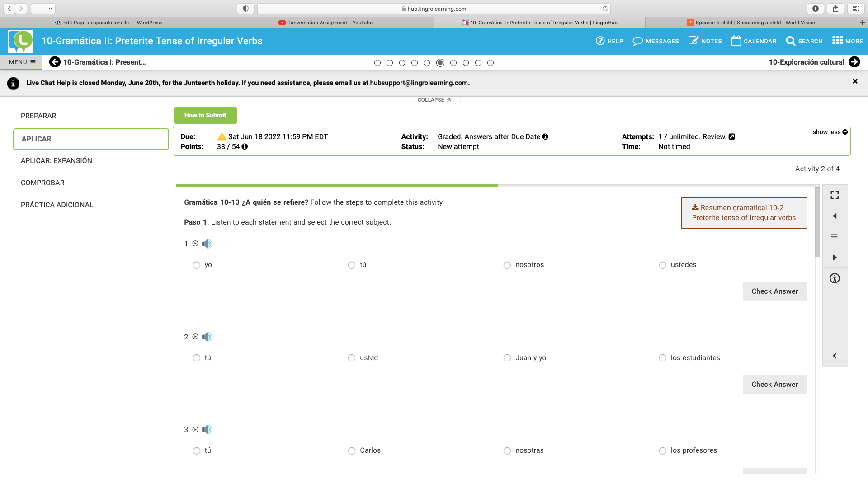Switch to Conversation Assignment YouTube tab

pyautogui.click(x=325, y=23)
